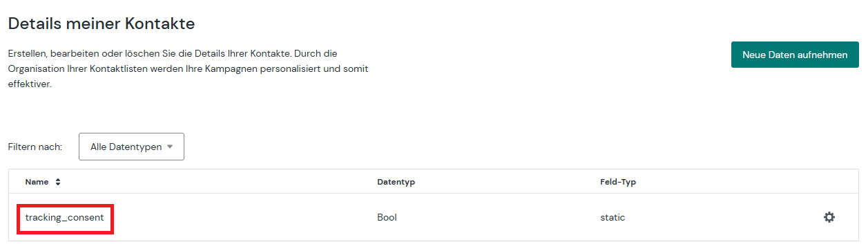Click the description paragraph about Kontaktlisten

[188, 68]
